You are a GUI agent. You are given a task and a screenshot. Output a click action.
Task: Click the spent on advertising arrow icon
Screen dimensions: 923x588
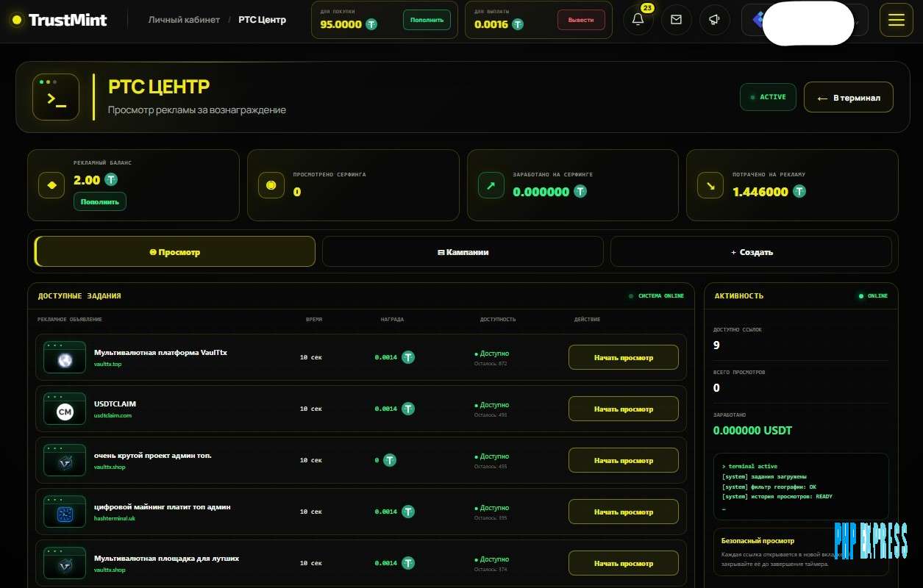710,185
